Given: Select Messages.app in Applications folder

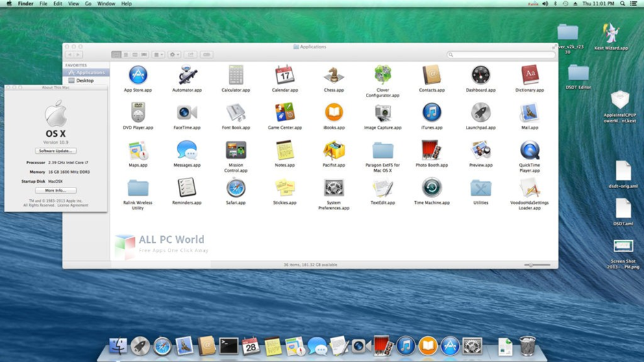Looking at the screenshot, I should click(187, 151).
